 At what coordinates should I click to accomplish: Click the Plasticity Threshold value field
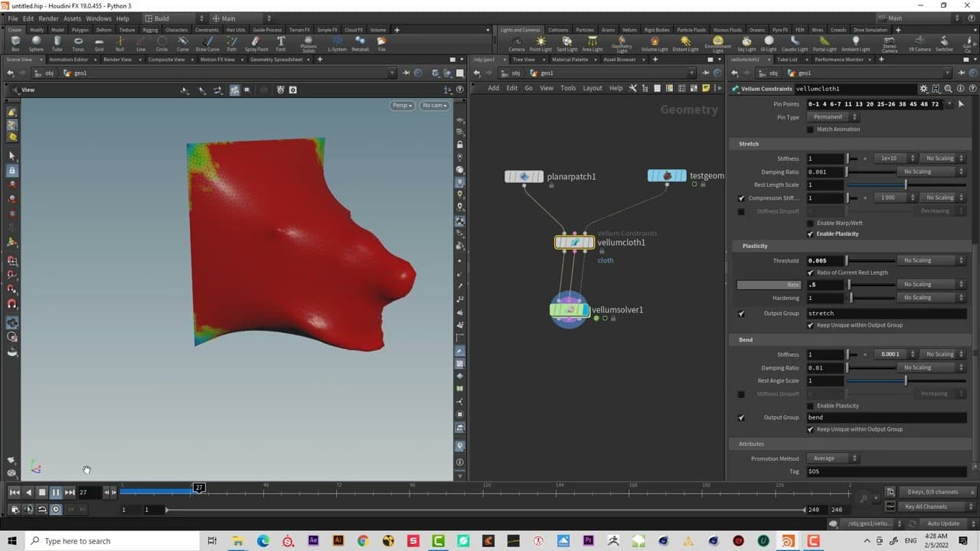coord(825,260)
